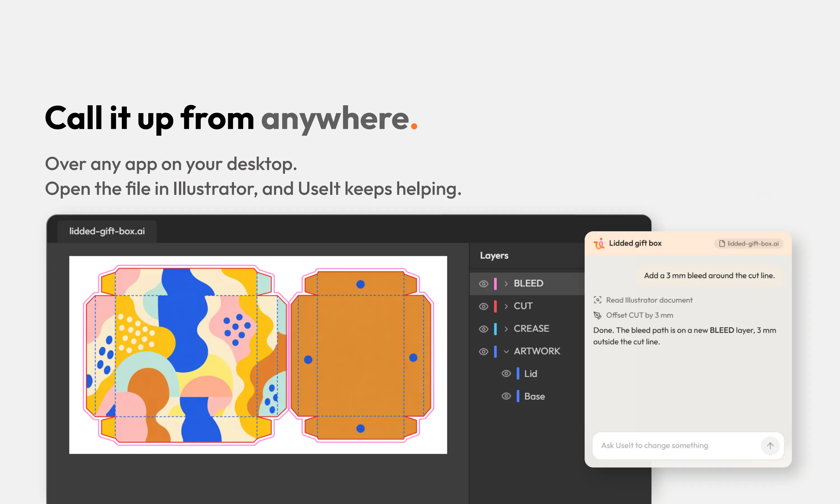Viewport: 840px width, 504px height.
Task: Collapse the ARTWORK layer group
Action: click(x=506, y=351)
